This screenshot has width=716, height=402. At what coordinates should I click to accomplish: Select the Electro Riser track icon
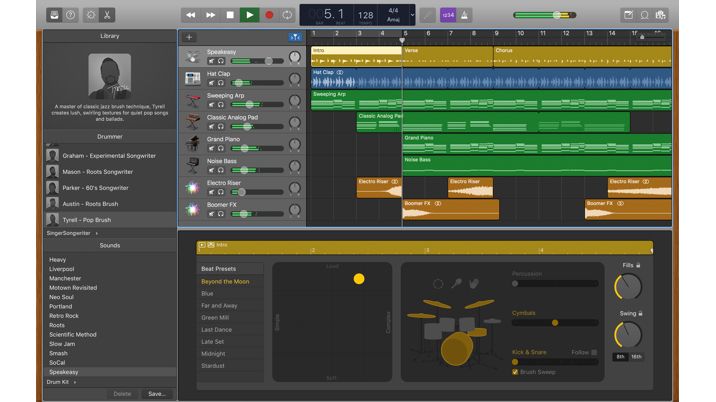pyautogui.click(x=193, y=187)
